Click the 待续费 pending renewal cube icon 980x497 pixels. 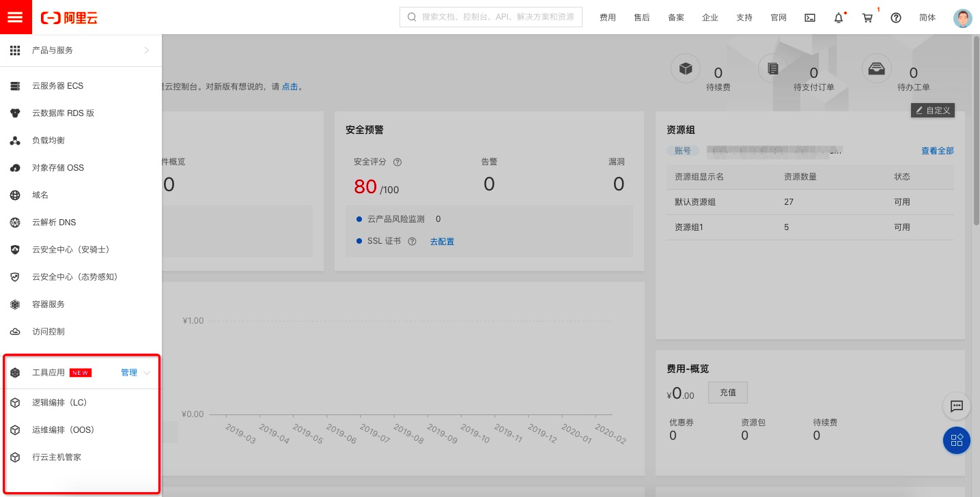pyautogui.click(x=686, y=68)
